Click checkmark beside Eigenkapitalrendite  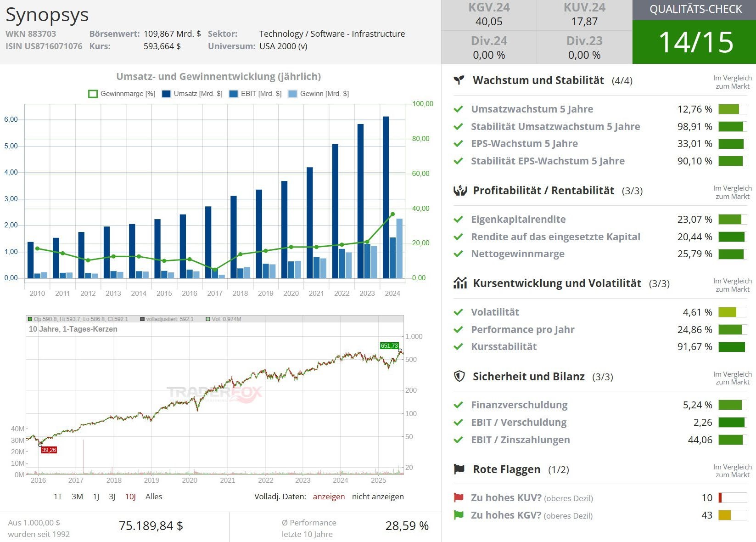pyautogui.click(x=458, y=220)
